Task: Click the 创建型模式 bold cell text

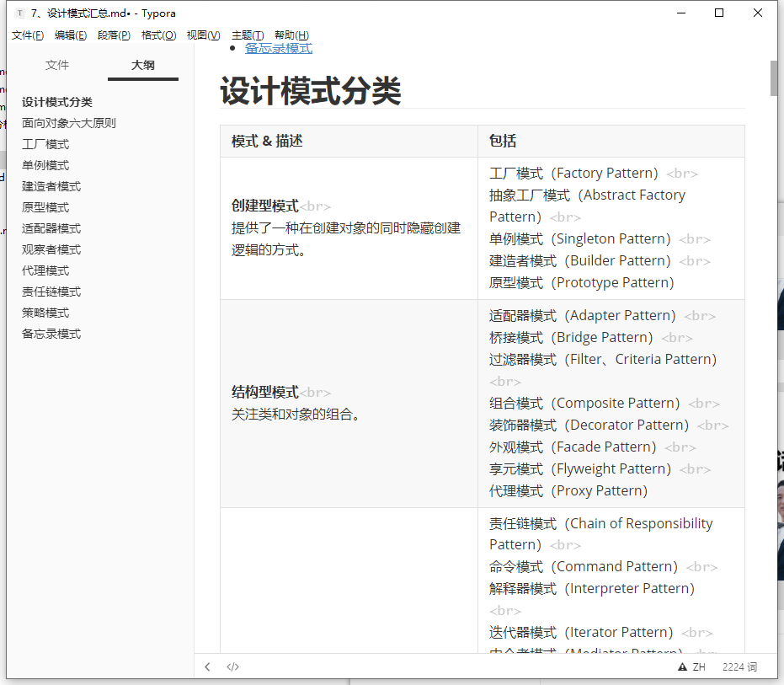Action: pyautogui.click(x=265, y=206)
